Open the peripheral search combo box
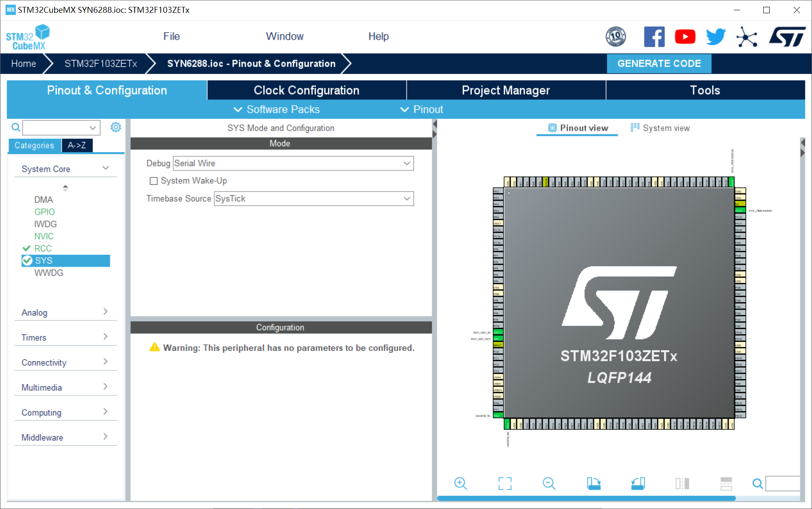The height and width of the screenshot is (509, 812). (x=61, y=127)
